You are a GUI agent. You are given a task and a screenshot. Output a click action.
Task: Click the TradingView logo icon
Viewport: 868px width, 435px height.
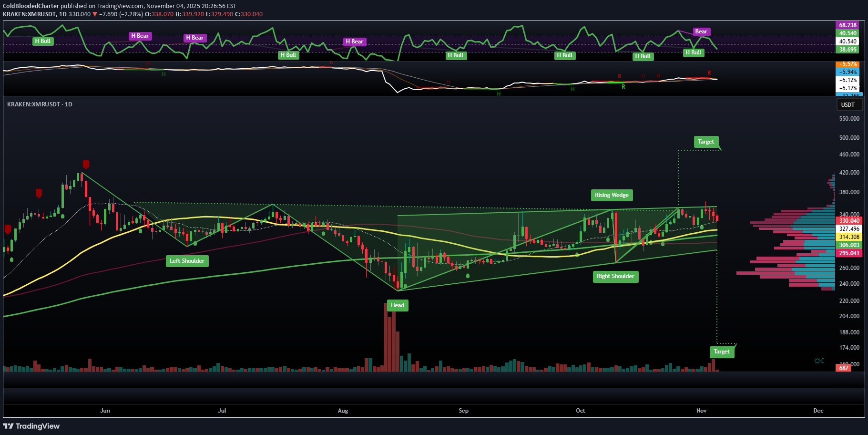[x=8, y=426]
